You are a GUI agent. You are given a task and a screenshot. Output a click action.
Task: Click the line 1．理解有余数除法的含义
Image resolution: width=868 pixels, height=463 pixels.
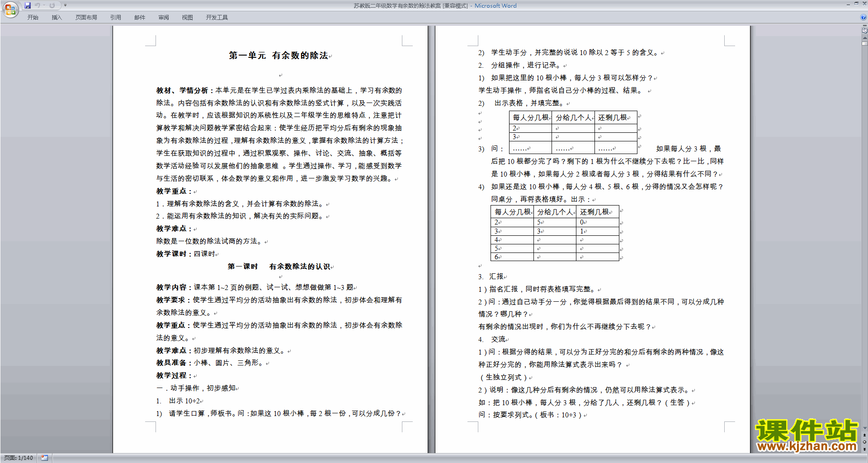coord(241,204)
